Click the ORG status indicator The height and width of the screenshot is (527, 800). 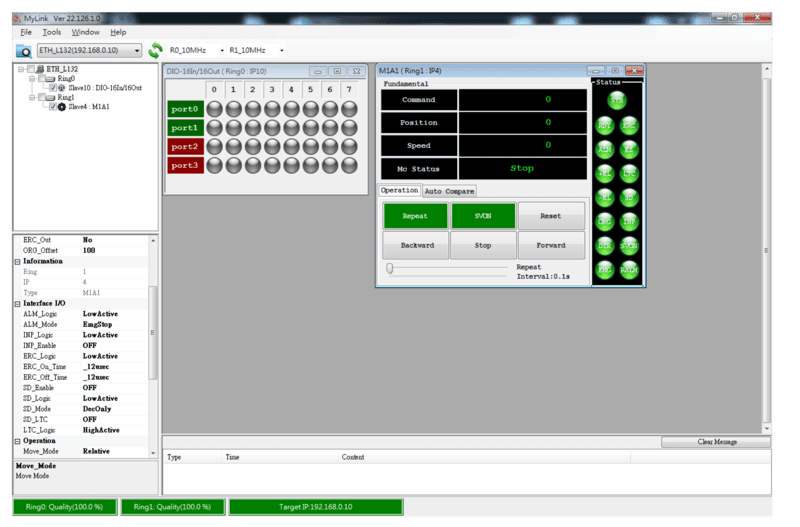click(x=605, y=221)
